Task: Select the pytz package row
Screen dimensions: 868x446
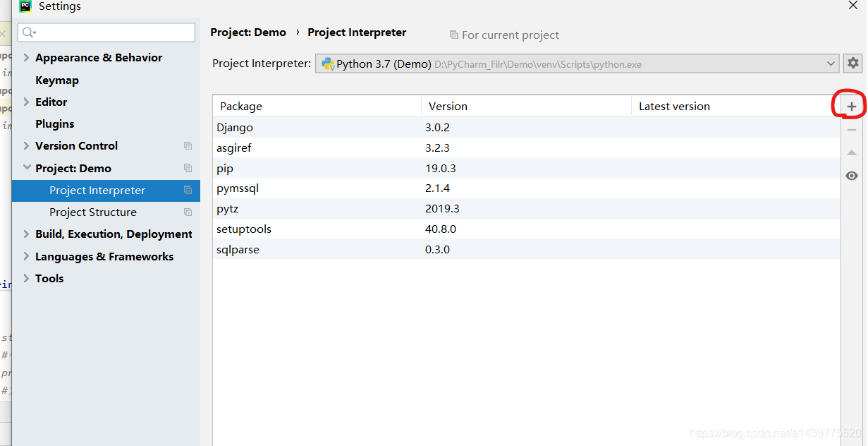Action: tap(527, 209)
